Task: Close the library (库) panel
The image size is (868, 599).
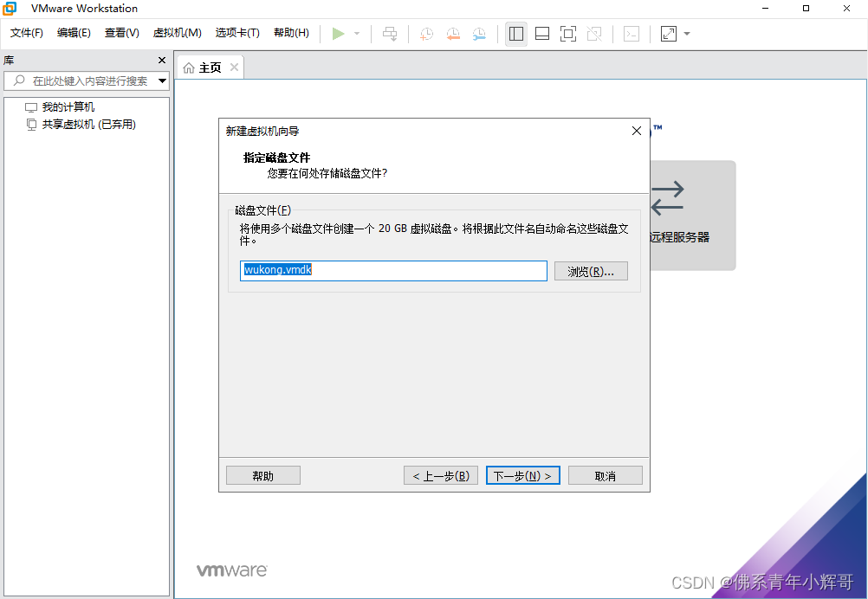Action: click(x=162, y=61)
